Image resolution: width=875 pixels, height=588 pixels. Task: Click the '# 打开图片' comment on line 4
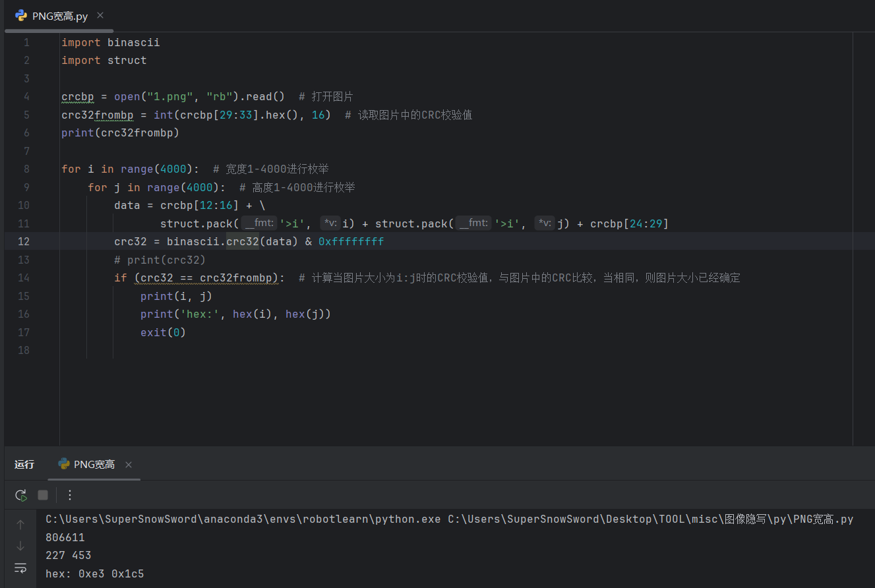click(326, 97)
